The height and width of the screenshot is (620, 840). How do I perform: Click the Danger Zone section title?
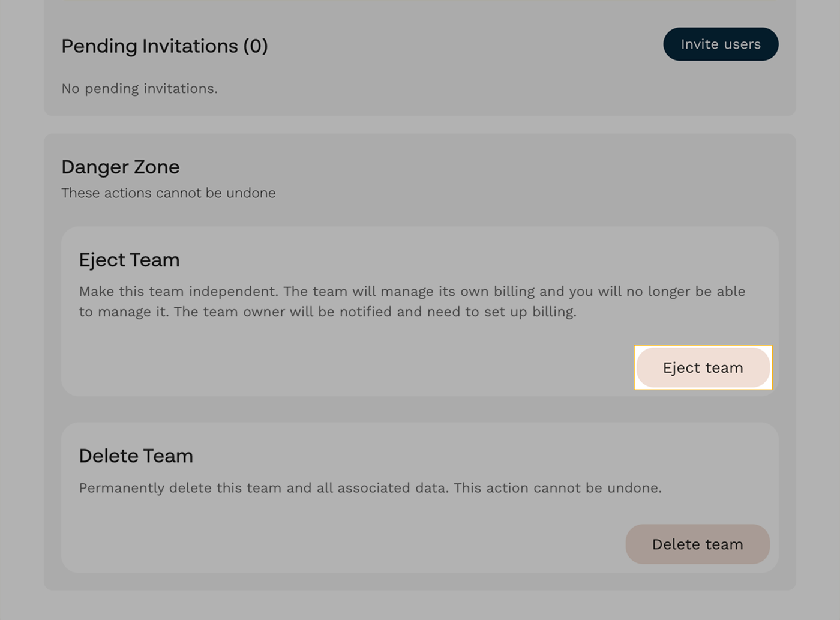click(120, 167)
